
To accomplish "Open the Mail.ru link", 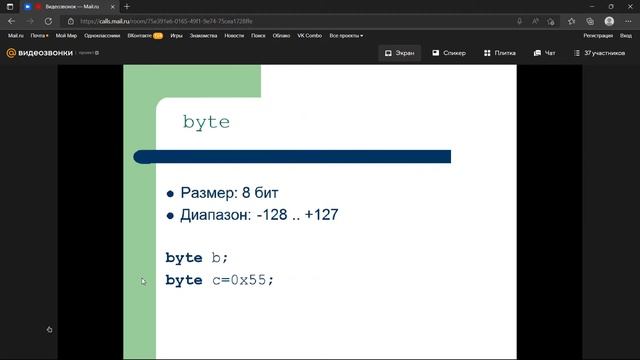I will click(16, 36).
